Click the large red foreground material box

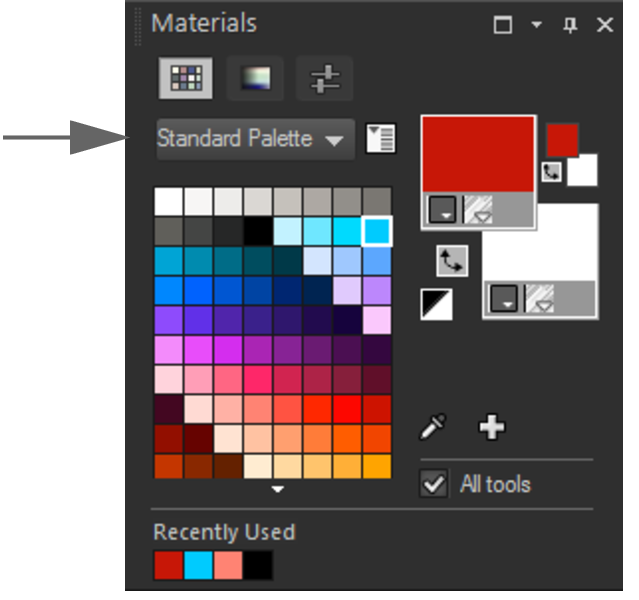(x=478, y=154)
